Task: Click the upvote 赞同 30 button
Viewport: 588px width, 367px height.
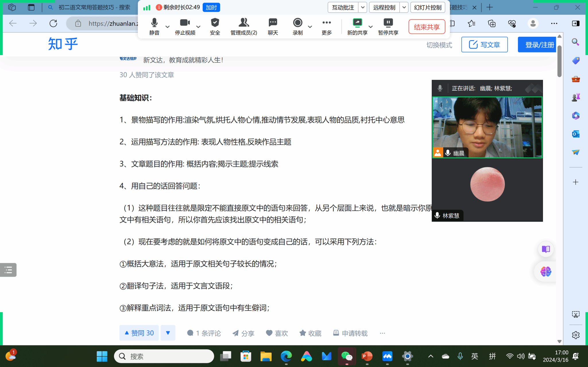Action: tap(139, 333)
